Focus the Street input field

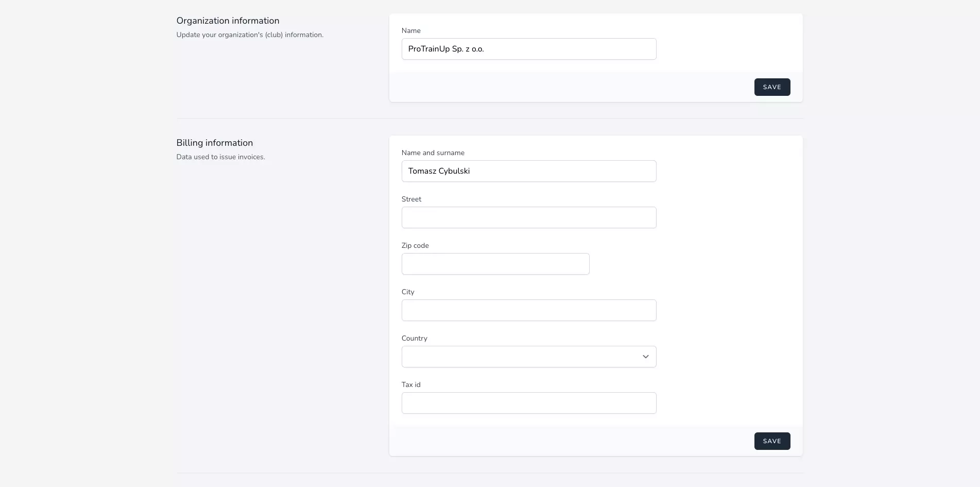[x=528, y=217]
